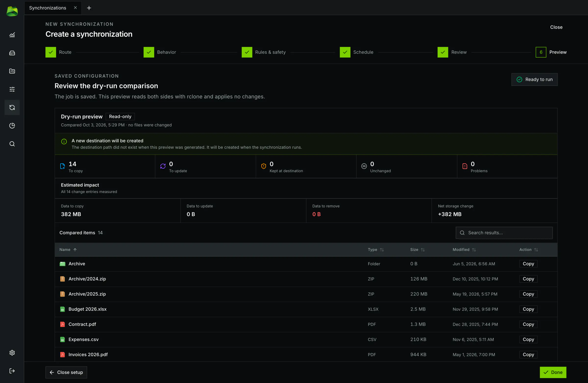
Task: Click the app logo in sidebar
Action: pos(12,11)
